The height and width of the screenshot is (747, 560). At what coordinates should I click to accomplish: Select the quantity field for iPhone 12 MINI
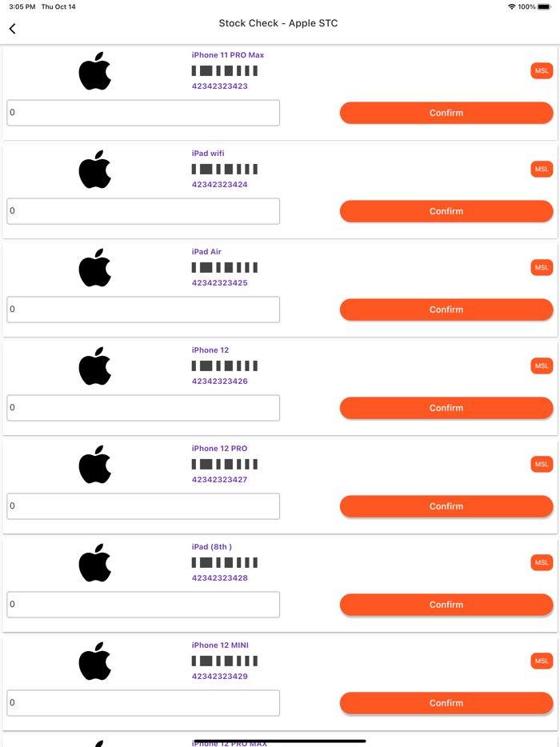[142, 702]
